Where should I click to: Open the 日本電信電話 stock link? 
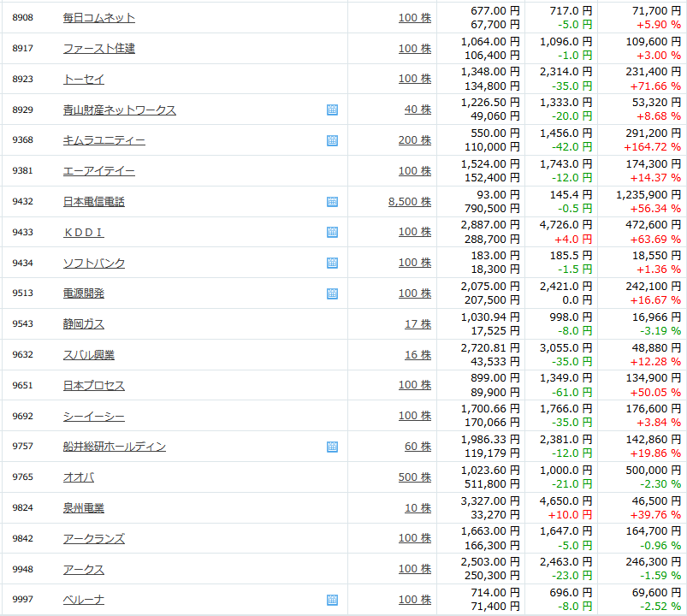[94, 202]
